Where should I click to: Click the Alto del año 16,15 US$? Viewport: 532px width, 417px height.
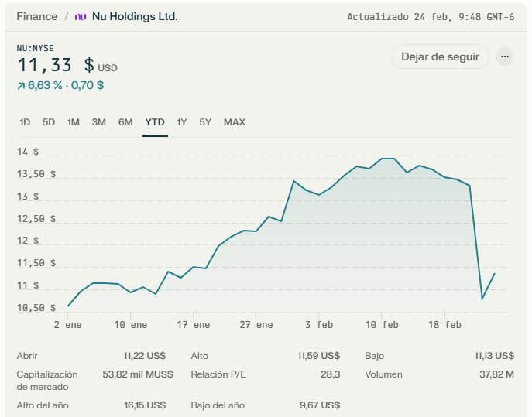(145, 405)
